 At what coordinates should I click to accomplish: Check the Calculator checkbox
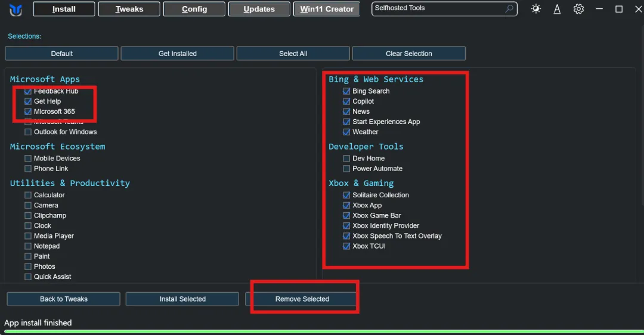pyautogui.click(x=28, y=195)
